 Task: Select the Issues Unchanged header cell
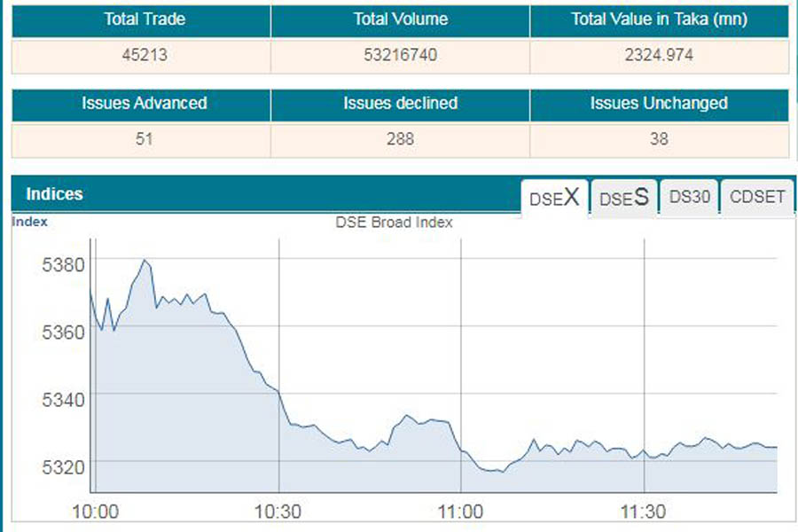point(659,104)
